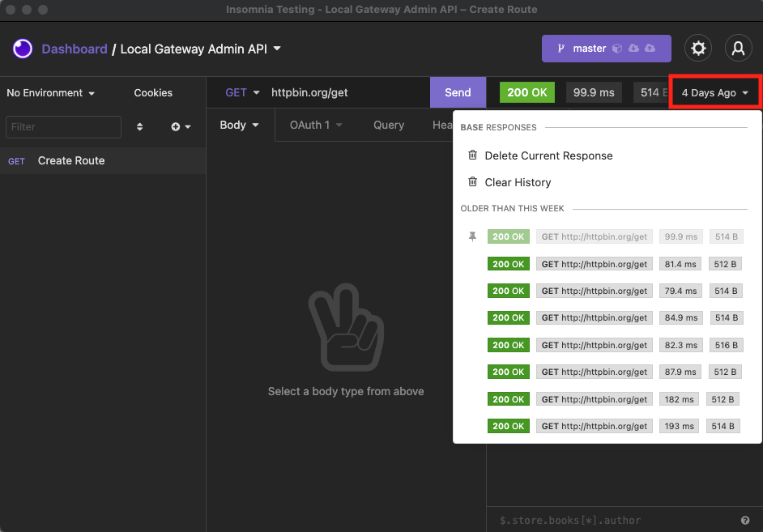The image size is (763, 532).
Task: Open the plus create-request menu
Action: pos(181,127)
